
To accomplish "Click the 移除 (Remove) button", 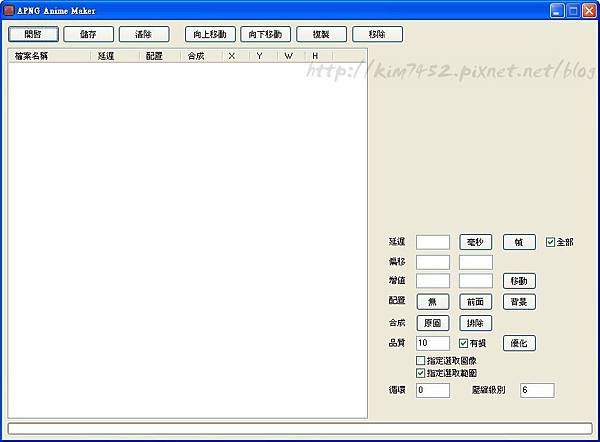I will click(377, 34).
